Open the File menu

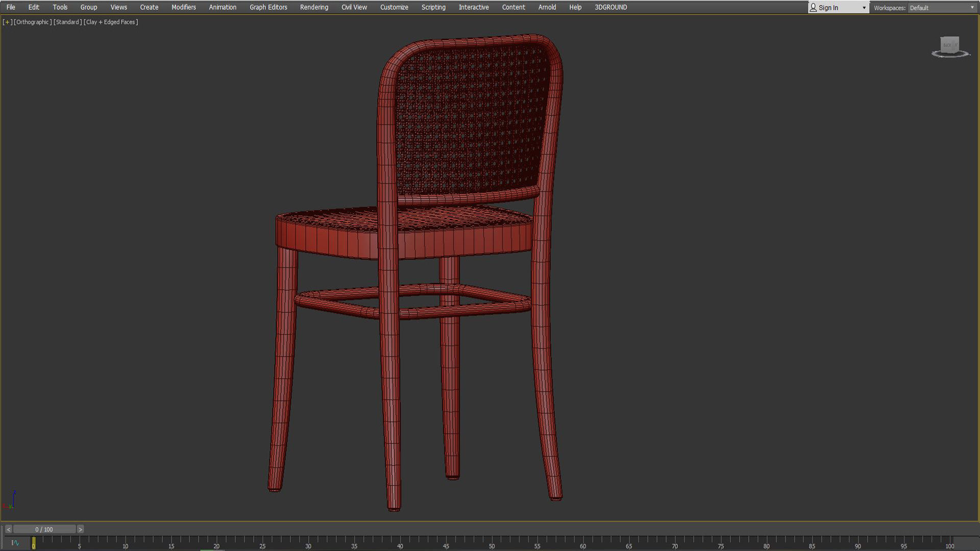click(x=11, y=7)
